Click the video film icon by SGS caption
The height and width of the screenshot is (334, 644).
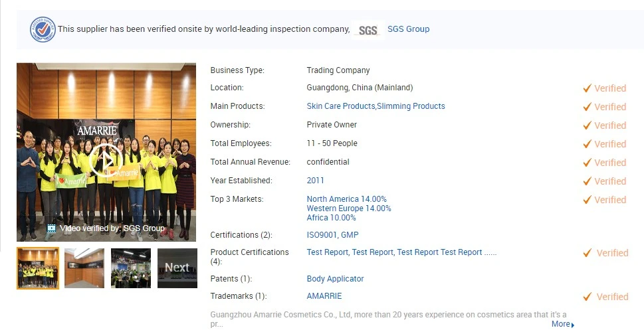51,228
